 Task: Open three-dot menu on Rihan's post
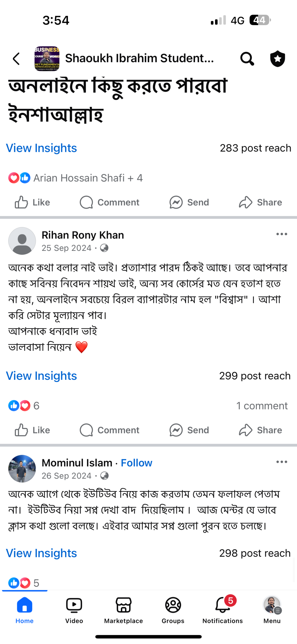281,234
